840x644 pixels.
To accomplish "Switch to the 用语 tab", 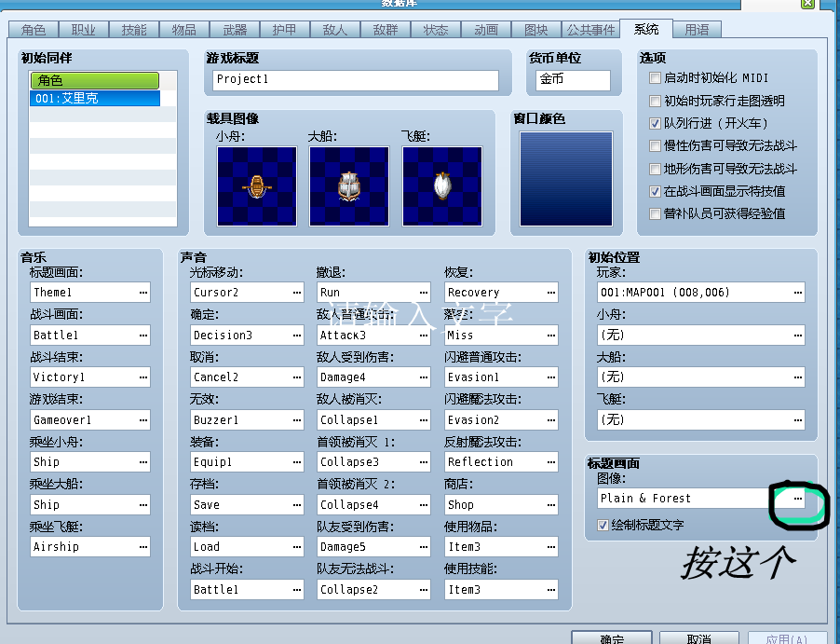I will coord(697,30).
